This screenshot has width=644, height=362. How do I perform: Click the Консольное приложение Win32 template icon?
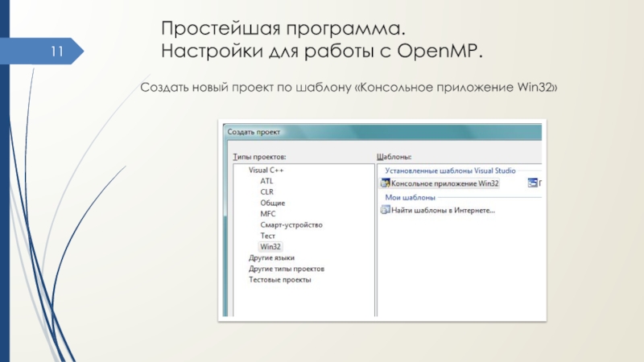[386, 183]
